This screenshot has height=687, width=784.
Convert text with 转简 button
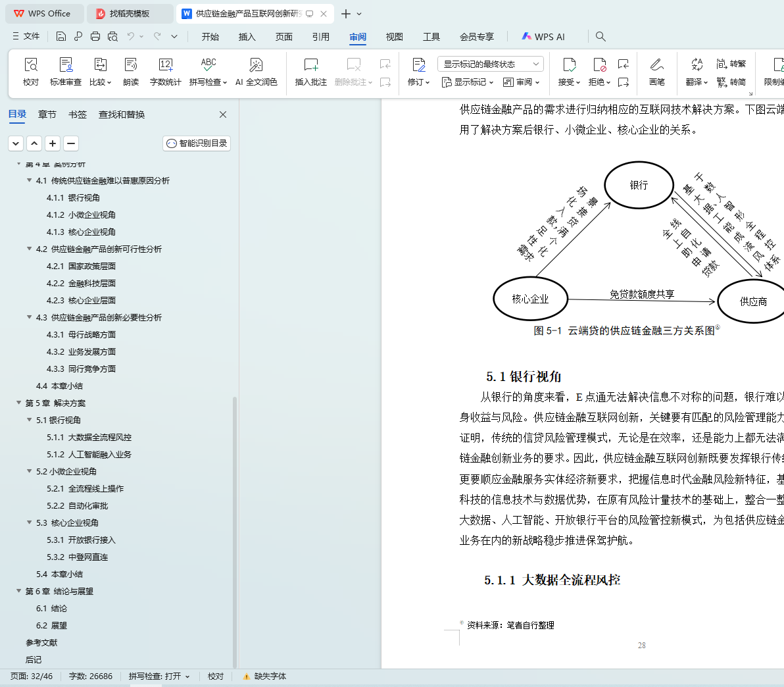(731, 82)
